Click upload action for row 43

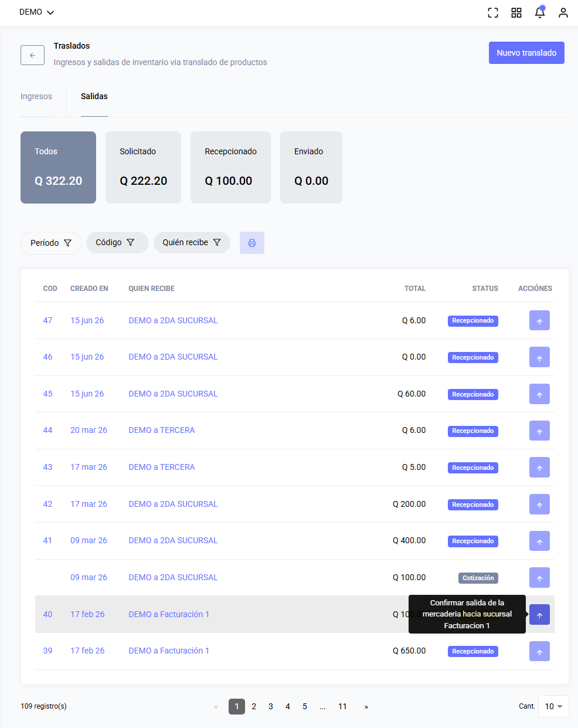pyautogui.click(x=539, y=468)
